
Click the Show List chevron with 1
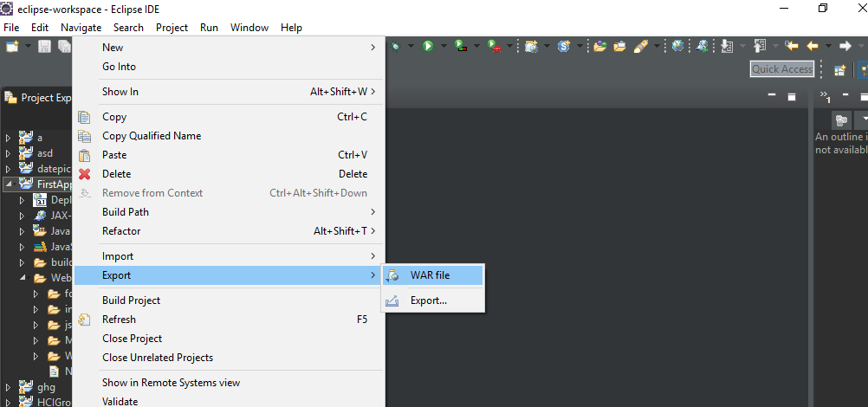pos(826,96)
